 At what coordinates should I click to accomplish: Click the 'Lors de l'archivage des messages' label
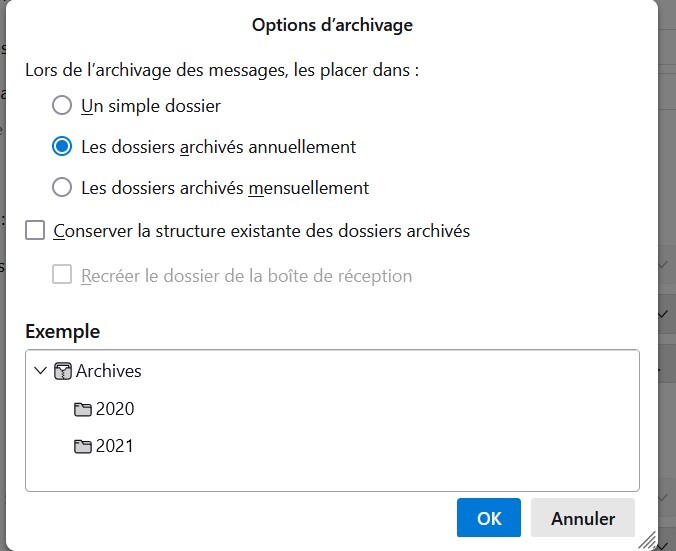point(222,70)
